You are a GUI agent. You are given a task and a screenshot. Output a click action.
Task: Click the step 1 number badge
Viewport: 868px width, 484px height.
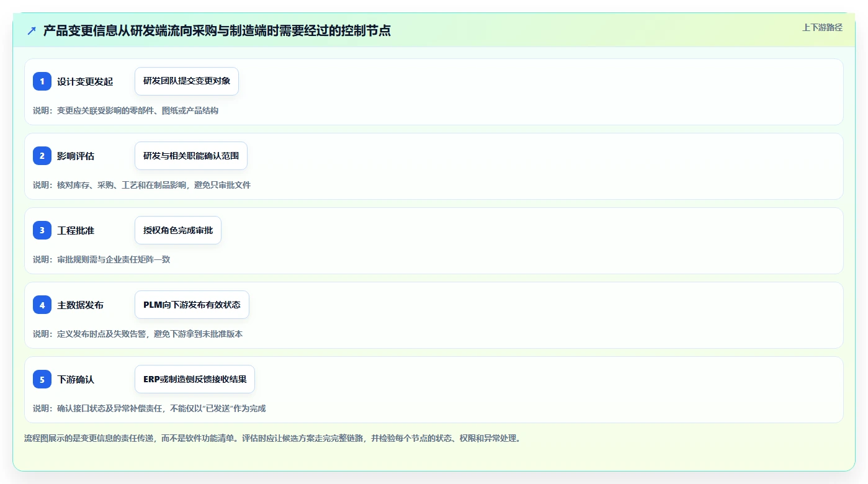pyautogui.click(x=42, y=81)
